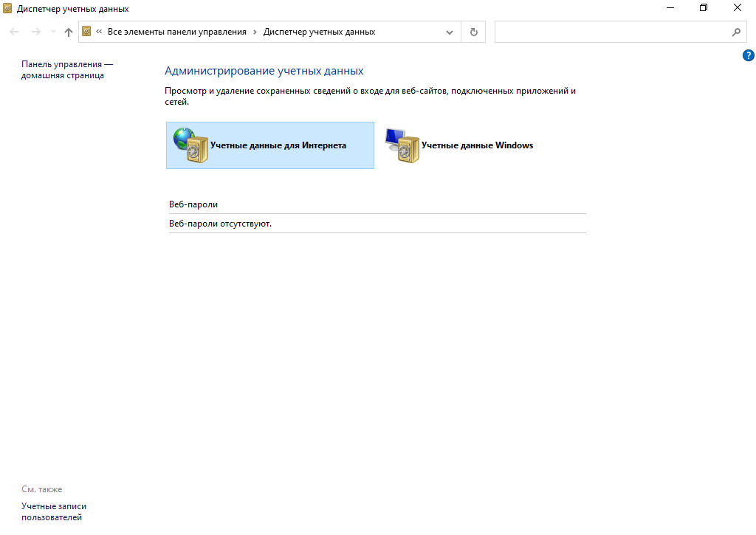756x535 pixels.
Task: Click the Credential Manager title bar icon
Action: 7,9
